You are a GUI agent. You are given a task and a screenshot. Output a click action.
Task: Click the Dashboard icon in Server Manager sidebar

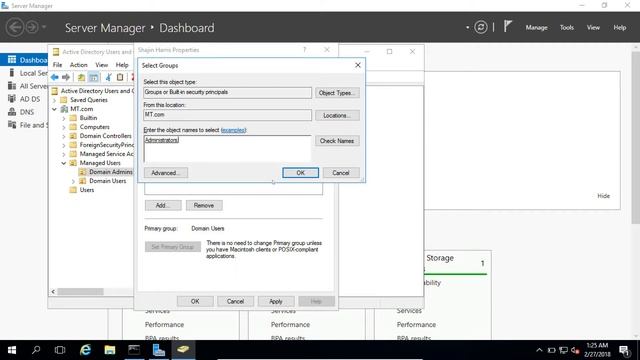tap(12, 60)
